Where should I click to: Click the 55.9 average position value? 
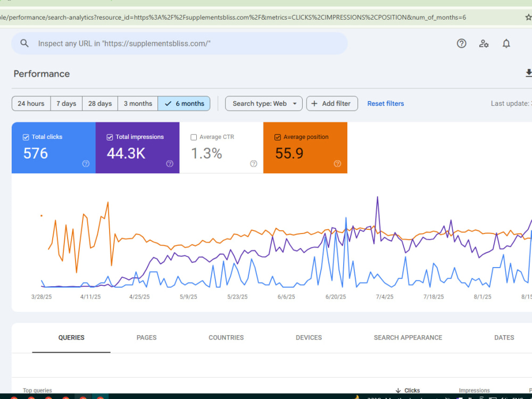click(x=289, y=153)
